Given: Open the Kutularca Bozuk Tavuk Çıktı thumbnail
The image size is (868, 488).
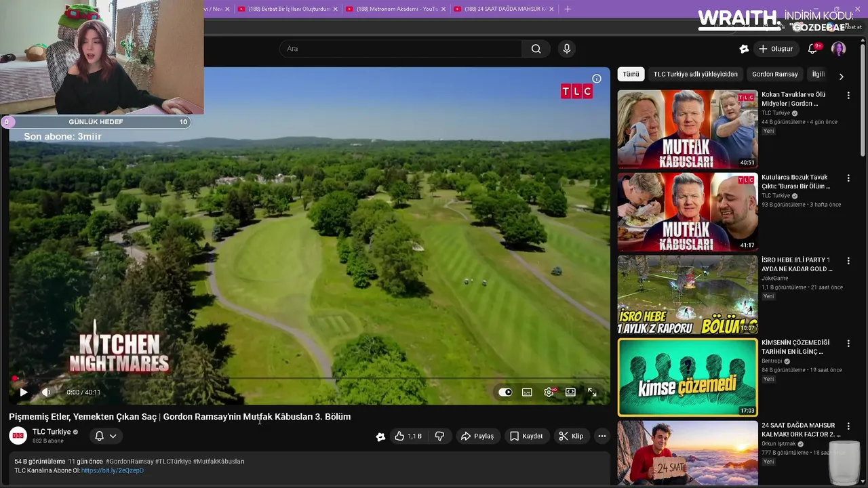Looking at the screenshot, I should (688, 211).
